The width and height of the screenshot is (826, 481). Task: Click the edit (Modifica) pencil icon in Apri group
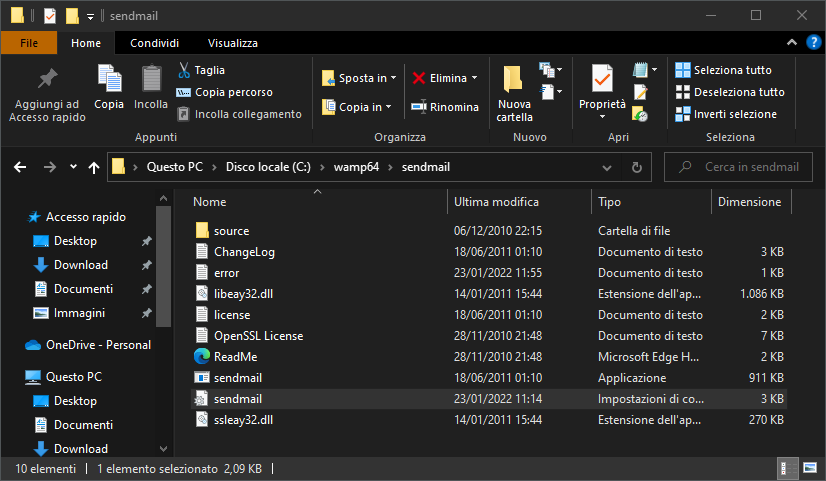(641, 92)
